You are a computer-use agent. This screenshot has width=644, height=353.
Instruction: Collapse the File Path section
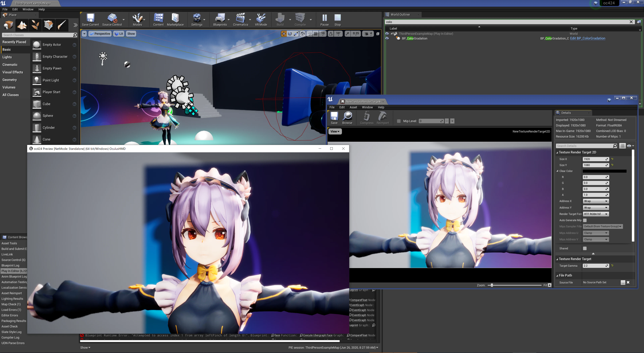pos(557,276)
